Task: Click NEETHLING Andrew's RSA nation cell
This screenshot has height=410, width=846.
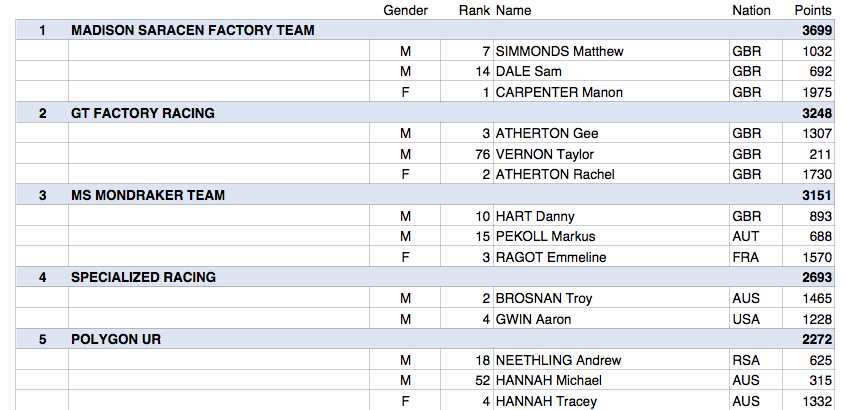Action: click(746, 360)
